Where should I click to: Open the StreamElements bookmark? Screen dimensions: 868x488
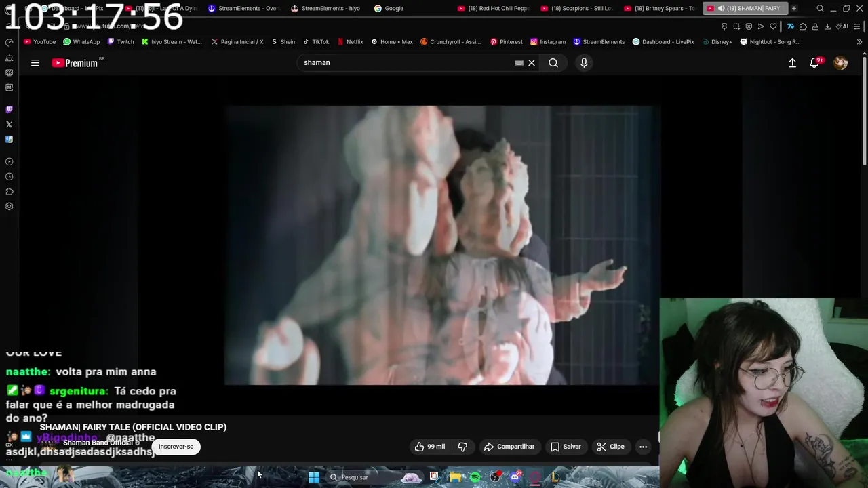pos(599,42)
